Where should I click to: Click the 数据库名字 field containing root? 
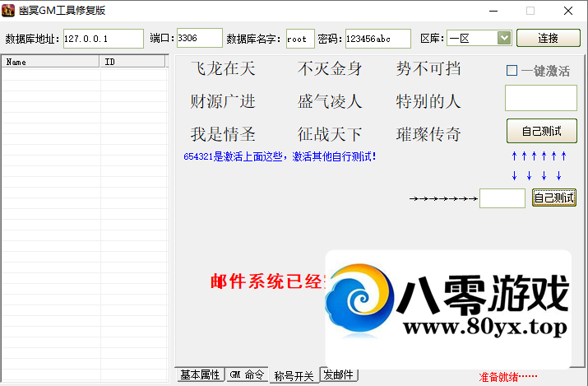pos(299,39)
